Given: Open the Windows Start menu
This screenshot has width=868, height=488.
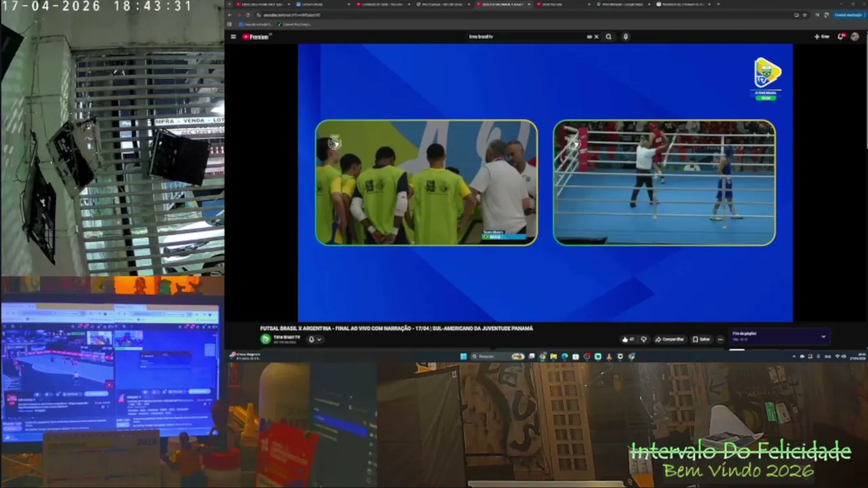Looking at the screenshot, I should (x=464, y=357).
